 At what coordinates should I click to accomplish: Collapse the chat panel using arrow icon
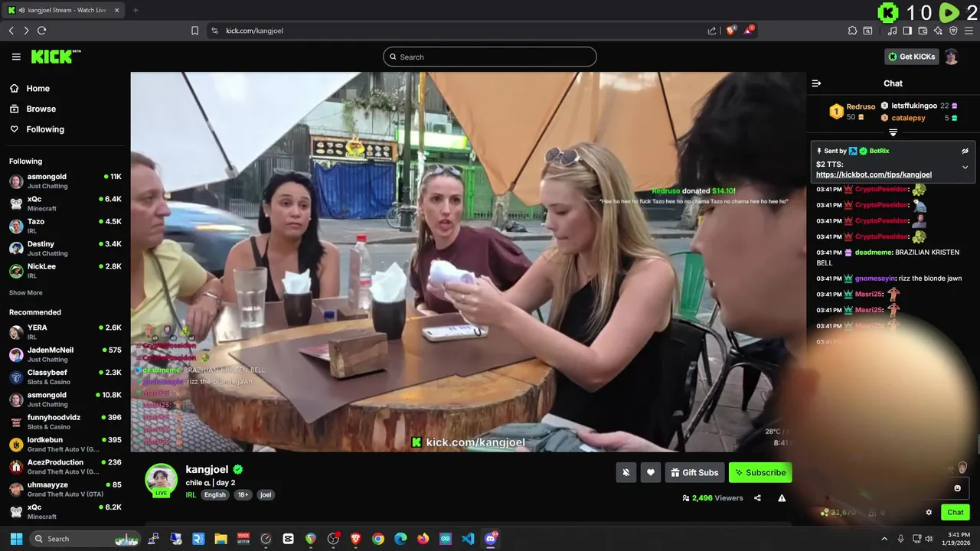(x=816, y=83)
